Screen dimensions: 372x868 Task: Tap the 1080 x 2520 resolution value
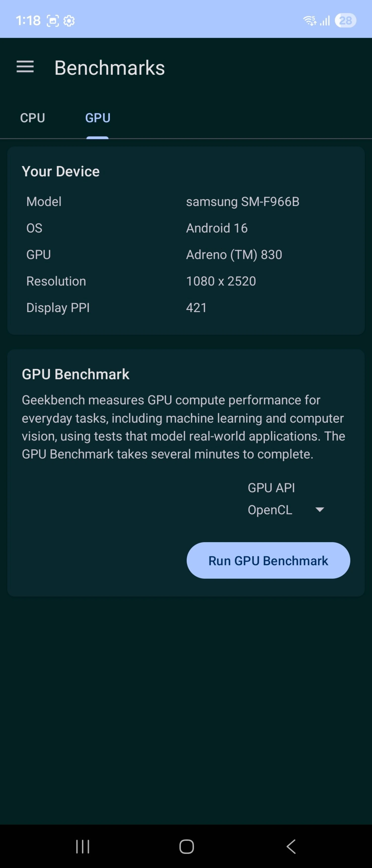tap(221, 281)
